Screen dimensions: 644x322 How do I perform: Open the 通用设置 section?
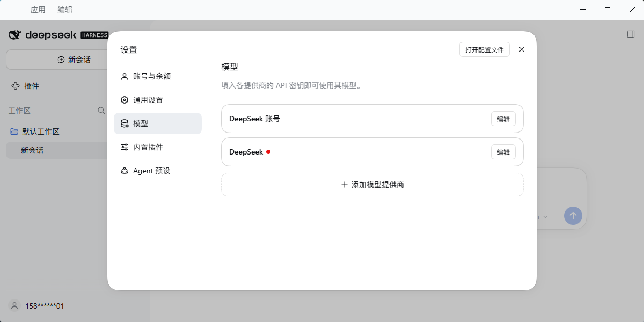(x=158, y=100)
